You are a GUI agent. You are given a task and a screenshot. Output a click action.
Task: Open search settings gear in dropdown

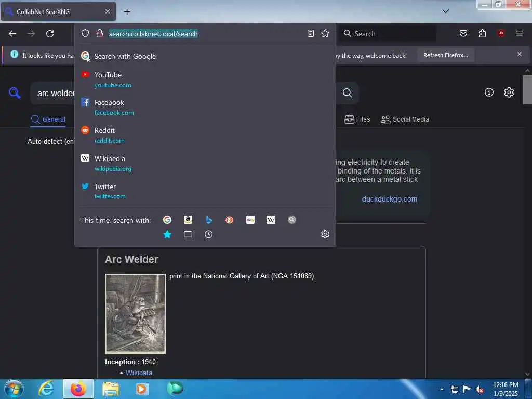tap(325, 234)
